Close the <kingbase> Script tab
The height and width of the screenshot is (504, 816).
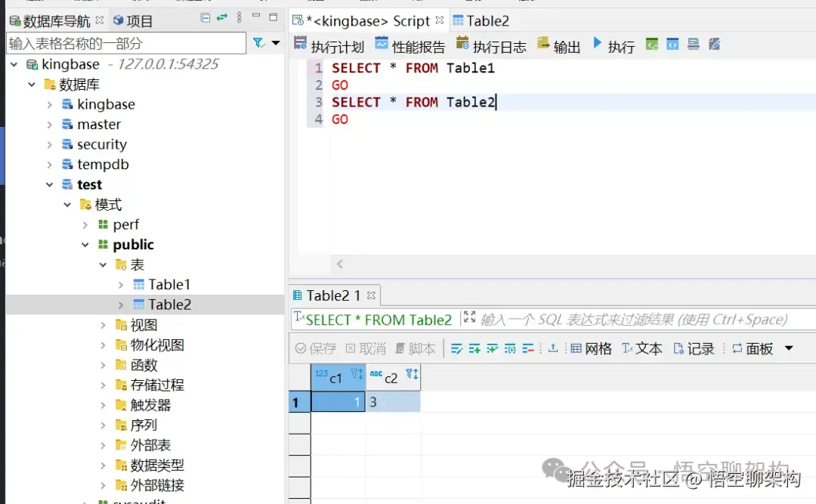click(440, 20)
